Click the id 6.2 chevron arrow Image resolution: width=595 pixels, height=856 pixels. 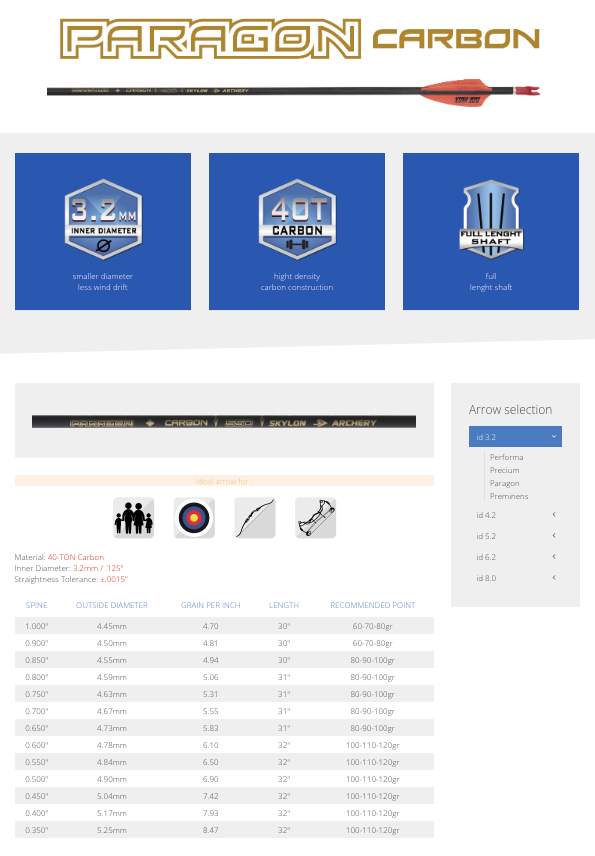[x=554, y=556]
